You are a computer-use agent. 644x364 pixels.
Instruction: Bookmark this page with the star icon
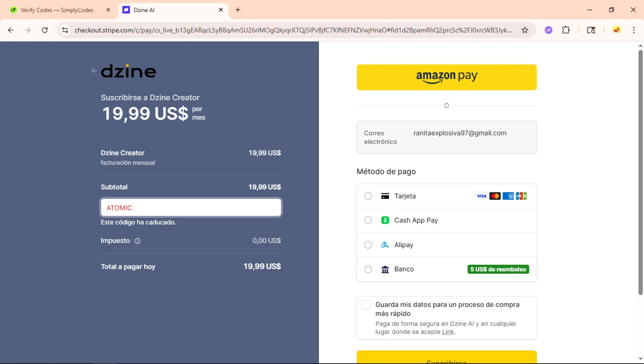[525, 30]
